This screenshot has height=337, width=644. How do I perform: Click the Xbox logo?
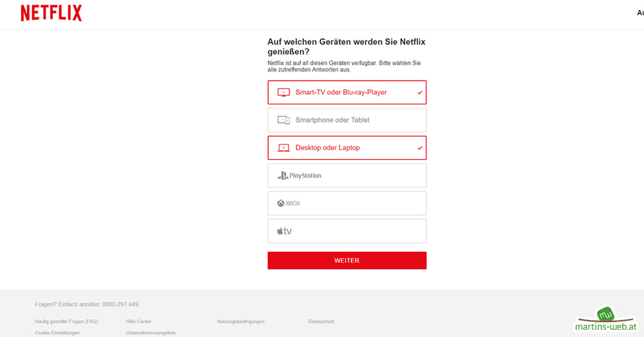point(289,204)
